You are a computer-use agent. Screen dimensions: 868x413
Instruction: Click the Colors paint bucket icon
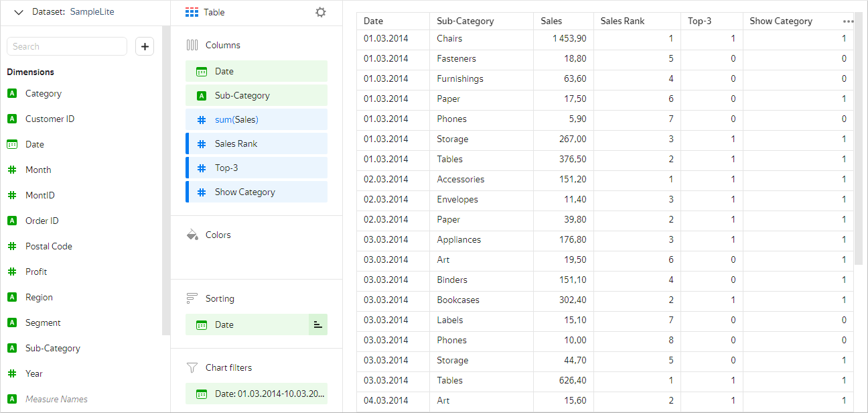click(x=192, y=235)
